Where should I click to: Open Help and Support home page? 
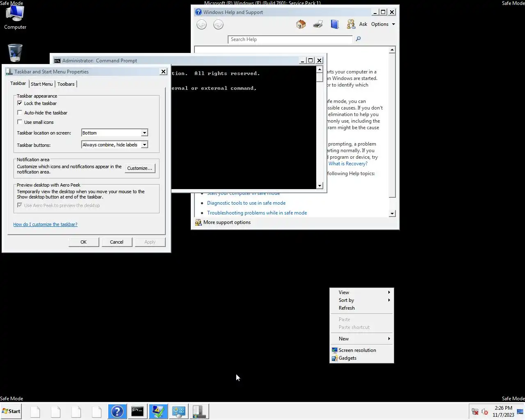pyautogui.click(x=301, y=24)
